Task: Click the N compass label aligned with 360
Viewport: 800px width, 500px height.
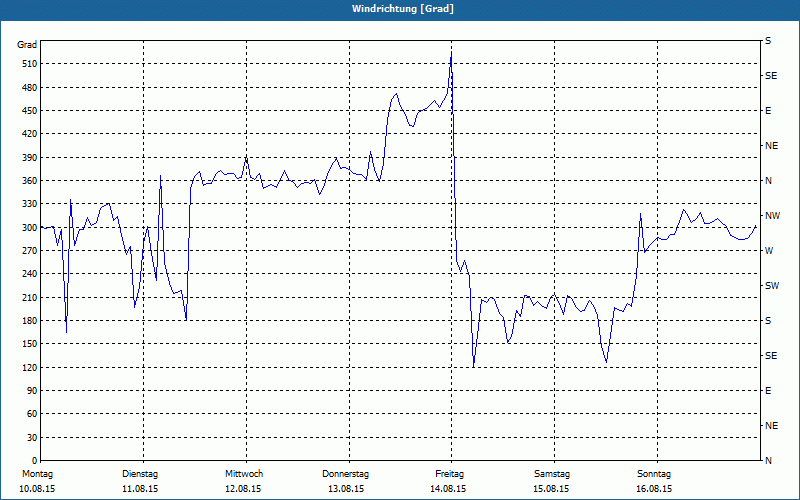Action: (x=768, y=181)
